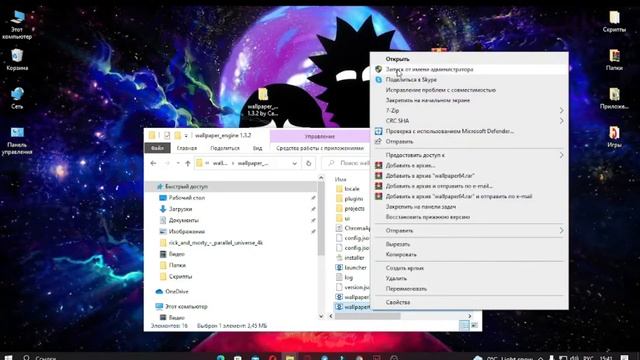Select the projects folder
Viewport: 640px width, 360px height.
(350, 208)
